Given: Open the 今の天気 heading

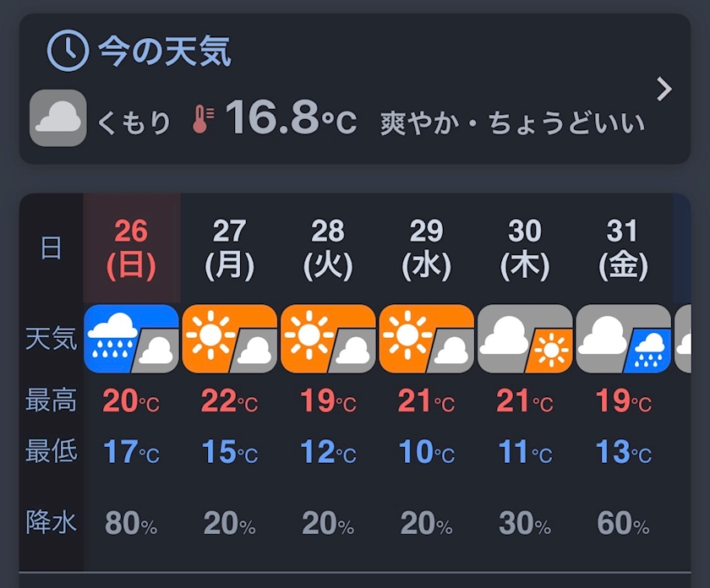Looking at the screenshot, I should click(165, 52).
